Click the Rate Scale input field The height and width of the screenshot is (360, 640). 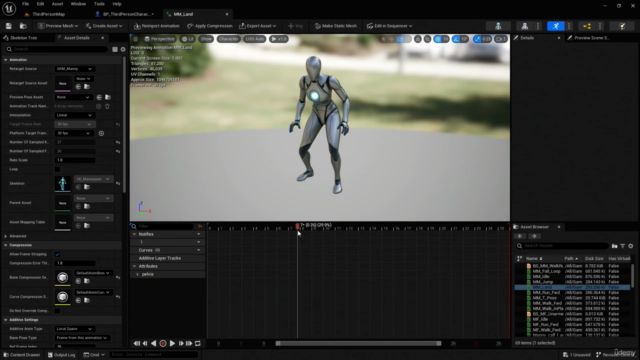coord(75,160)
